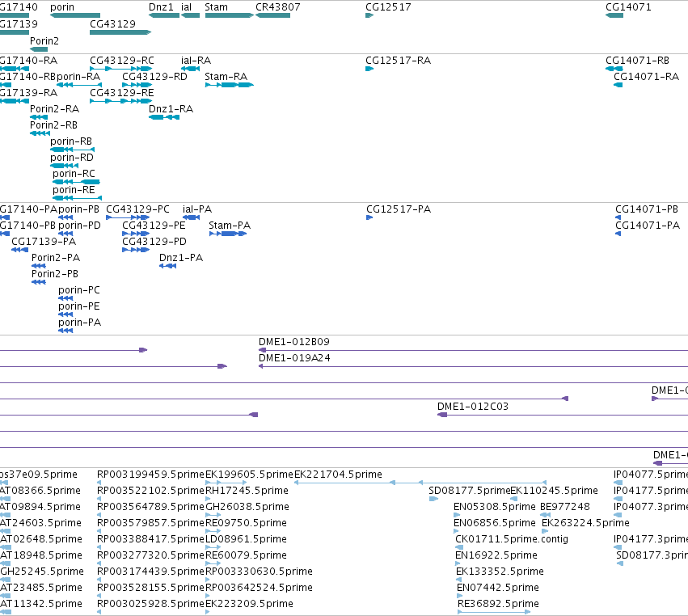Select protein Stam-PA
The height and width of the screenshot is (616, 688).
[228, 234]
